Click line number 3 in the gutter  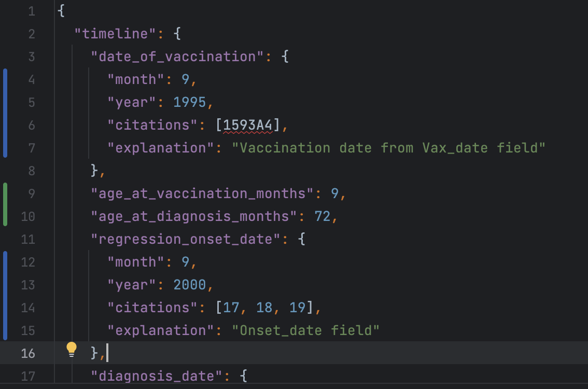tap(31, 57)
